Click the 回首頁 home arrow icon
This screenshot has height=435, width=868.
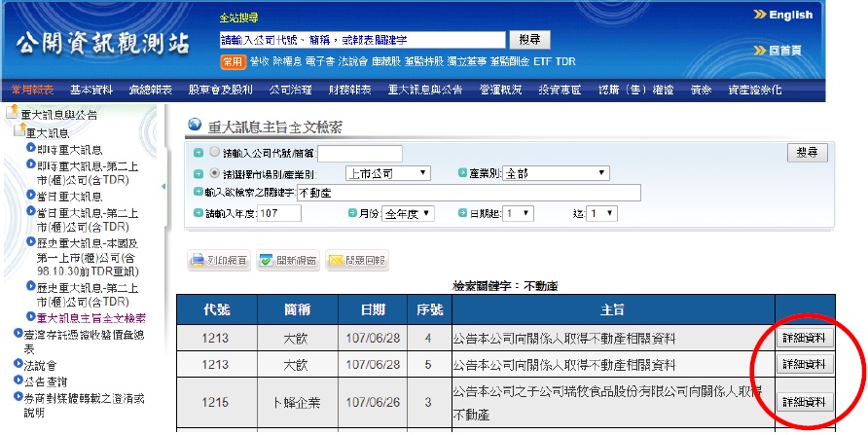click(x=760, y=50)
